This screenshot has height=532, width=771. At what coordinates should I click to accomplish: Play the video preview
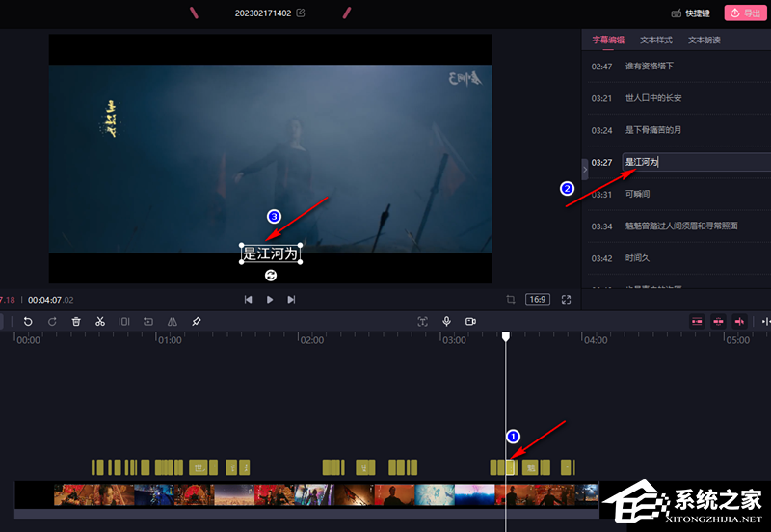coord(270,300)
